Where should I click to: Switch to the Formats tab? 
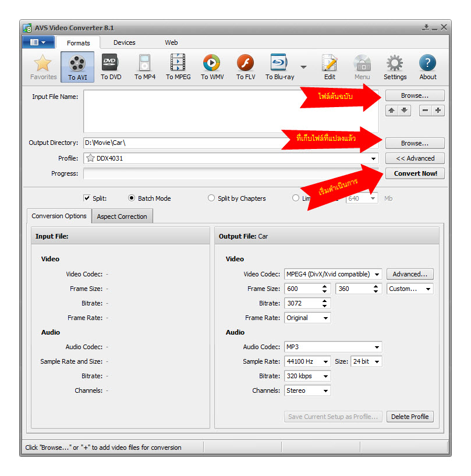point(79,43)
